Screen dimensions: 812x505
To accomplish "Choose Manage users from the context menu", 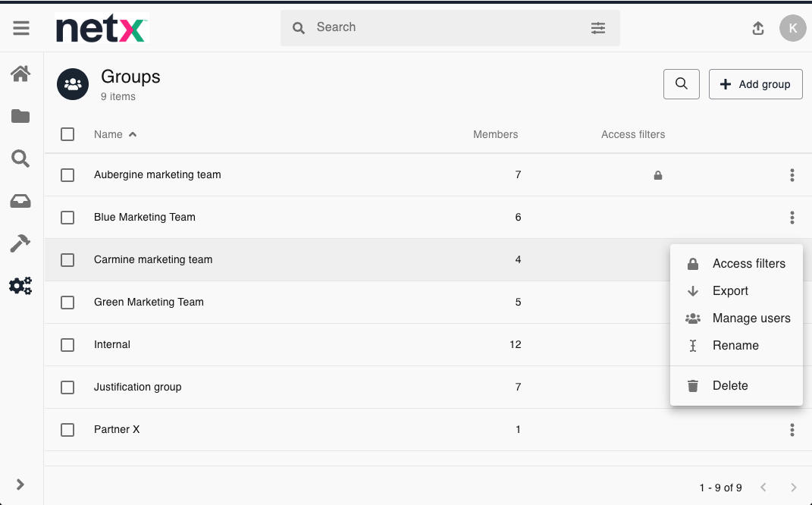I will pyautogui.click(x=751, y=318).
